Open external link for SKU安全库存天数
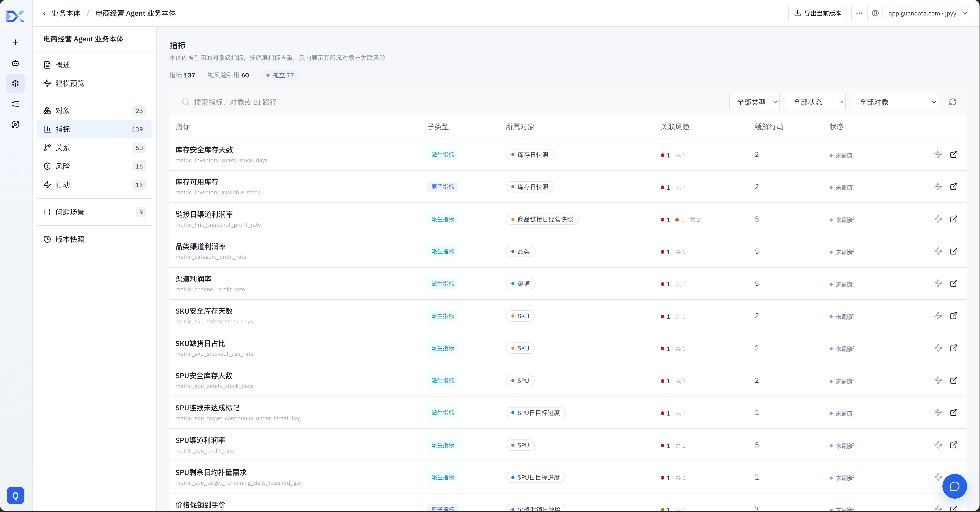Viewport: 980px width, 512px height. point(954,316)
